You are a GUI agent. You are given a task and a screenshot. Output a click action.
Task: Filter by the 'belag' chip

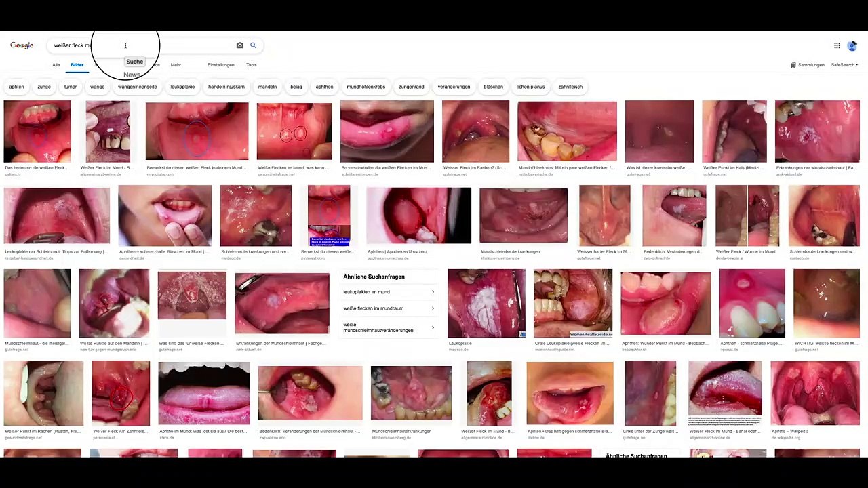click(296, 87)
